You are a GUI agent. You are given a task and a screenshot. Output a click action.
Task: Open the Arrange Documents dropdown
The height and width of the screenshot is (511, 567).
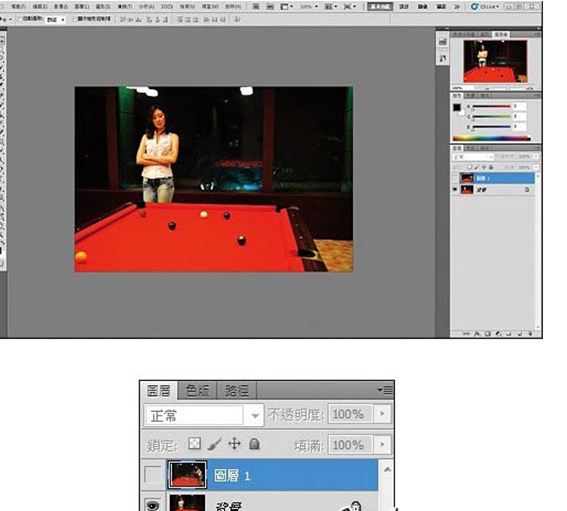point(331,7)
